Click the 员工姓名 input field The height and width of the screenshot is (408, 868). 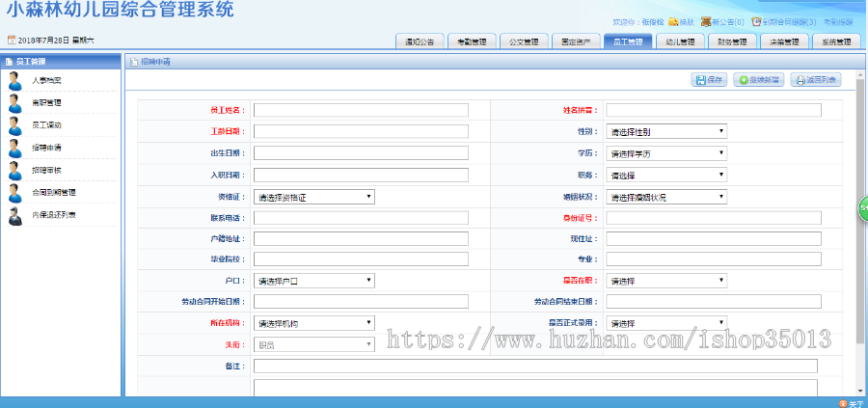[361, 110]
